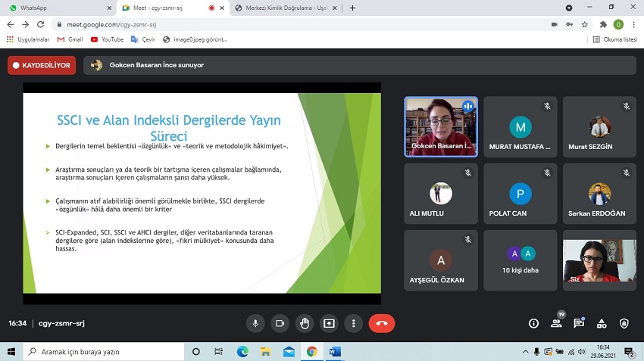Open the meeting details info icon
This screenshot has height=361, width=644.
click(533, 323)
